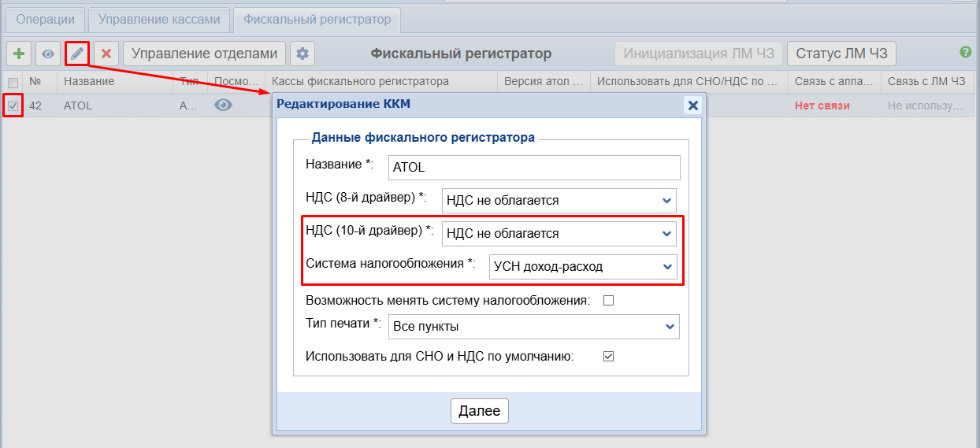
Task: Open the Тип печати dropdown
Action: (x=533, y=326)
